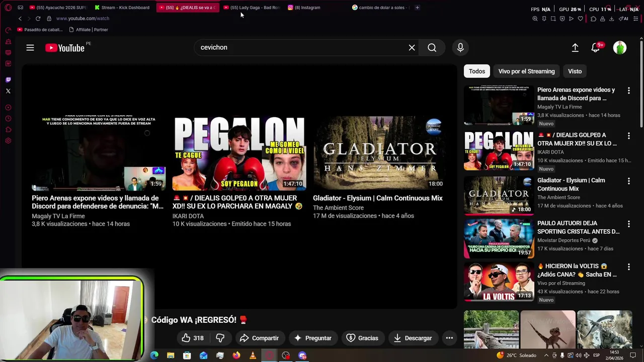Click the address bar URL
The image size is (644, 362).
point(83,19)
